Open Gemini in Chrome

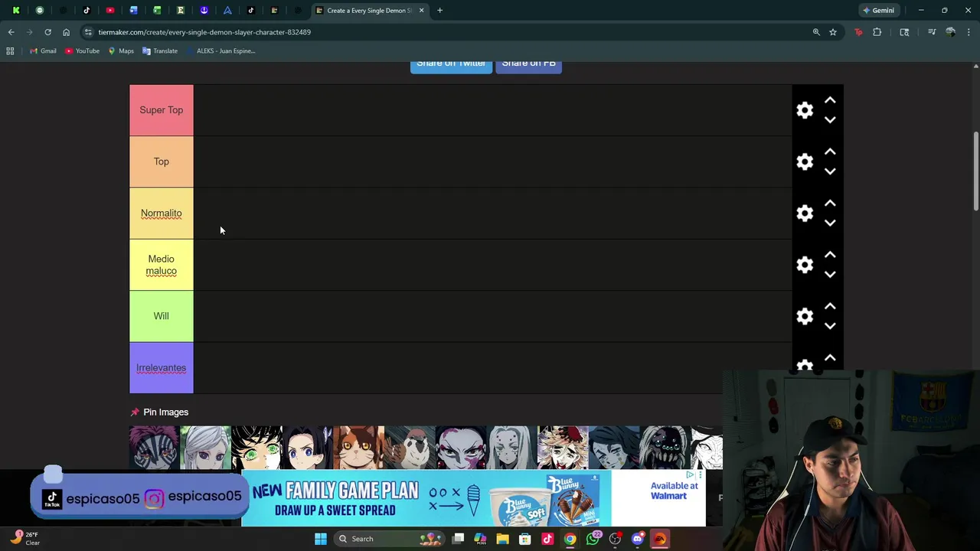pos(878,11)
